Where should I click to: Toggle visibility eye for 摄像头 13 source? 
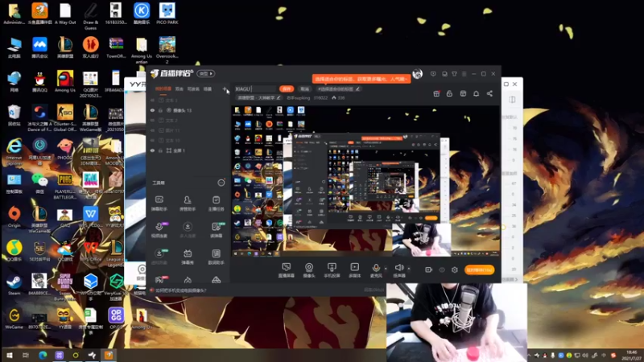point(152,110)
